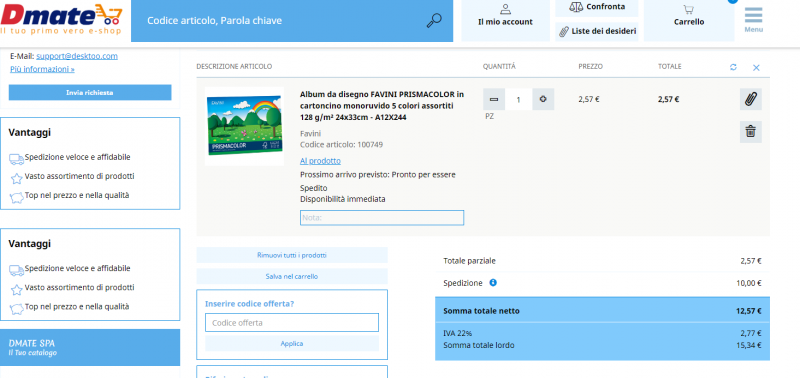Click the search magnifier icon
This screenshot has height=378, width=800.
(x=434, y=21)
